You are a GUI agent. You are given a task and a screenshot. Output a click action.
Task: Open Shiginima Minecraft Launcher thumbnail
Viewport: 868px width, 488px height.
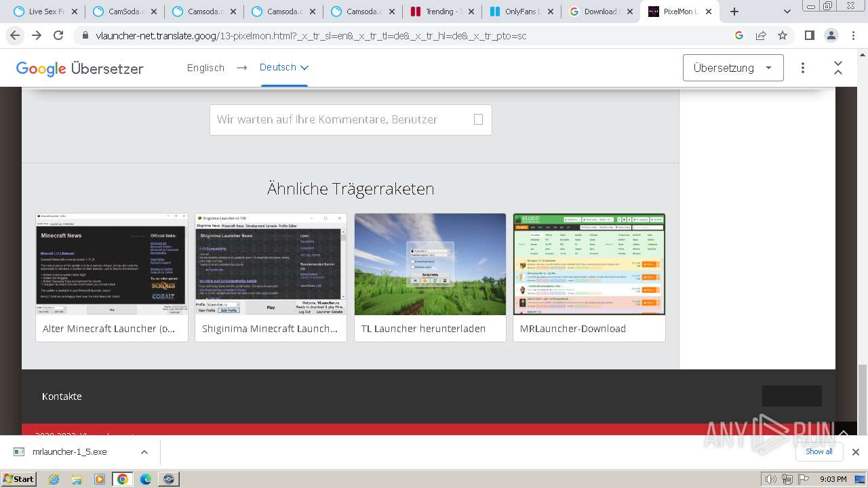point(271,264)
